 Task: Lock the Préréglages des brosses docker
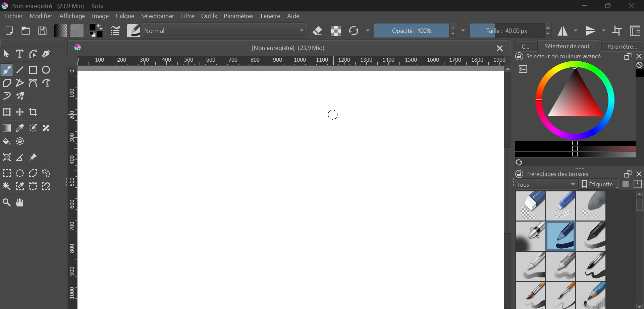pyautogui.click(x=519, y=174)
